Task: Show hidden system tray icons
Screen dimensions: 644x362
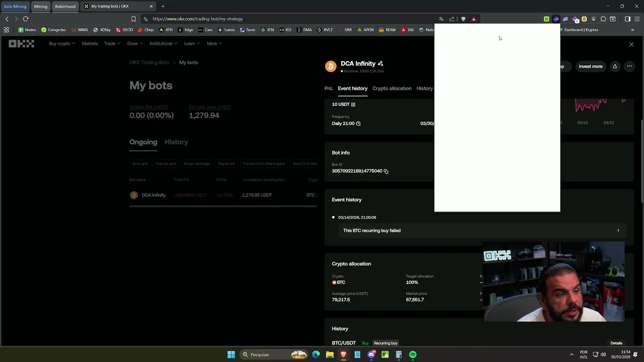Action: (572, 354)
